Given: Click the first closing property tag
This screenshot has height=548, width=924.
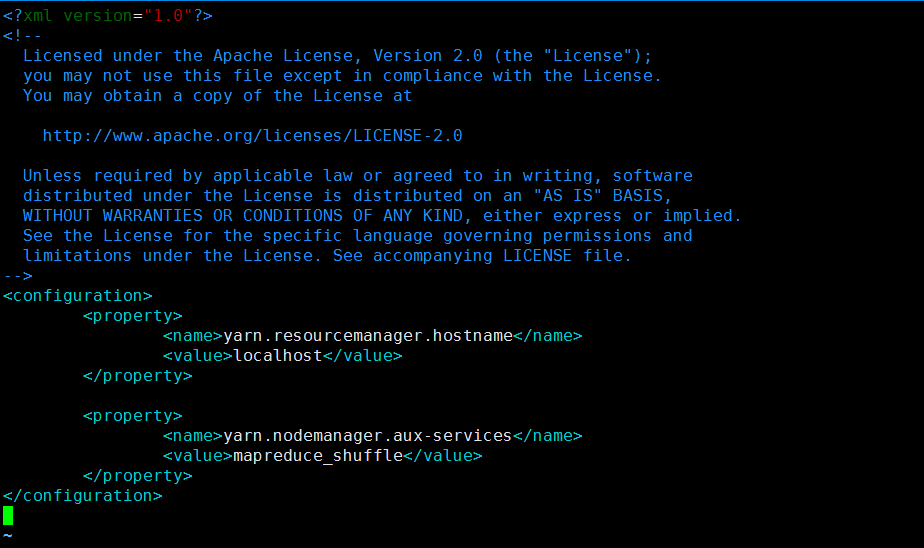Looking at the screenshot, I should coord(137,375).
